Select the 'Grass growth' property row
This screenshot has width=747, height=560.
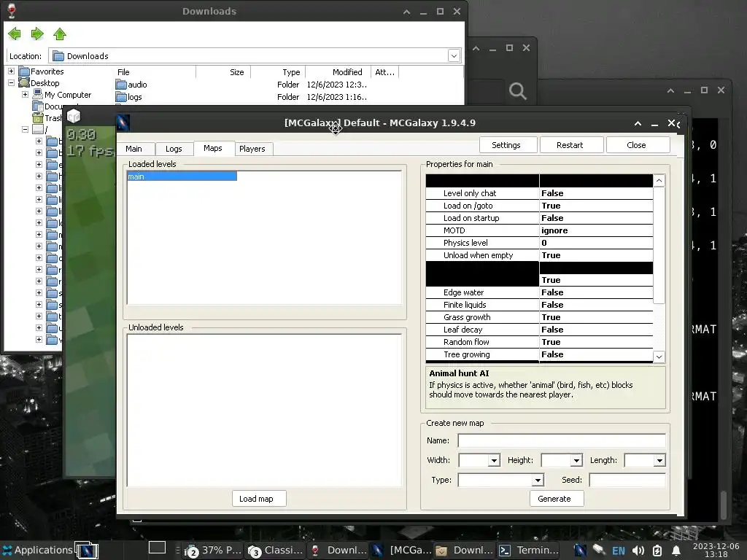point(539,317)
